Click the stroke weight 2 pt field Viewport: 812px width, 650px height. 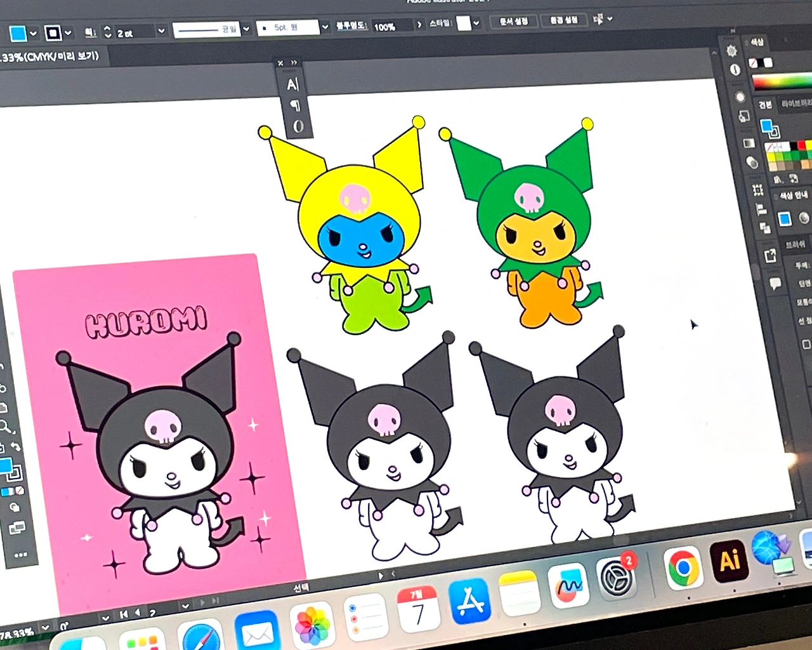tap(134, 32)
